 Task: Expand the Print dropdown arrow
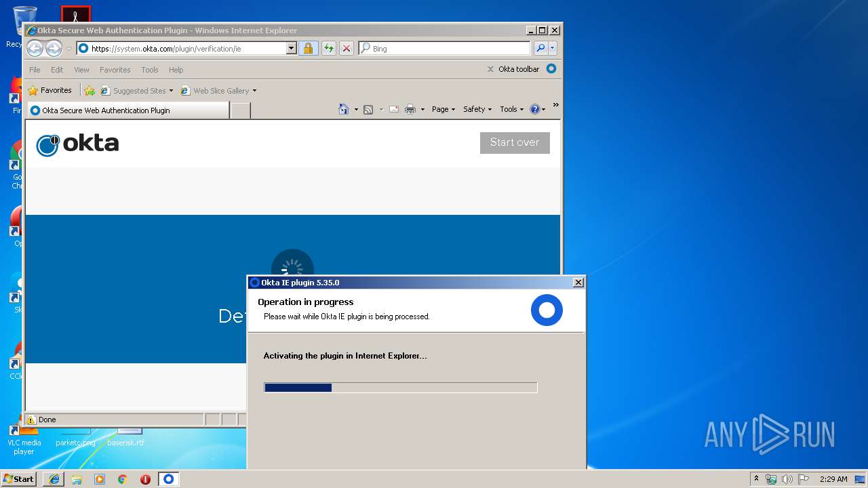click(422, 109)
